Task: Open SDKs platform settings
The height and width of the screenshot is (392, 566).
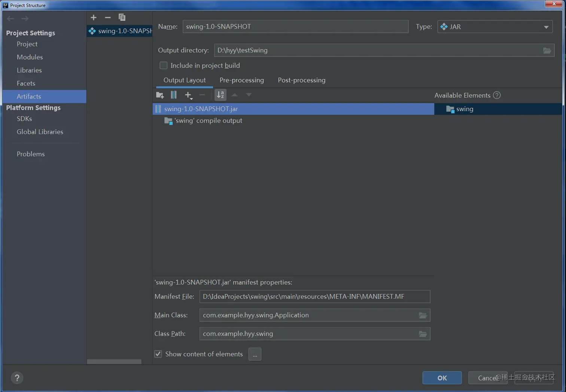Action: 24,118
